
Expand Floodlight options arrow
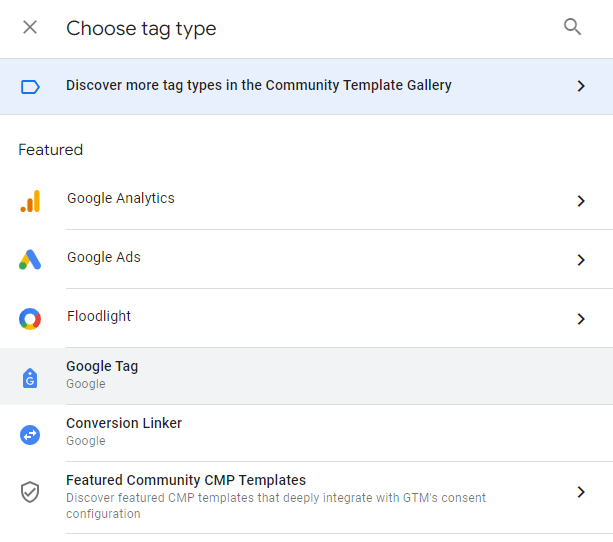click(x=581, y=319)
